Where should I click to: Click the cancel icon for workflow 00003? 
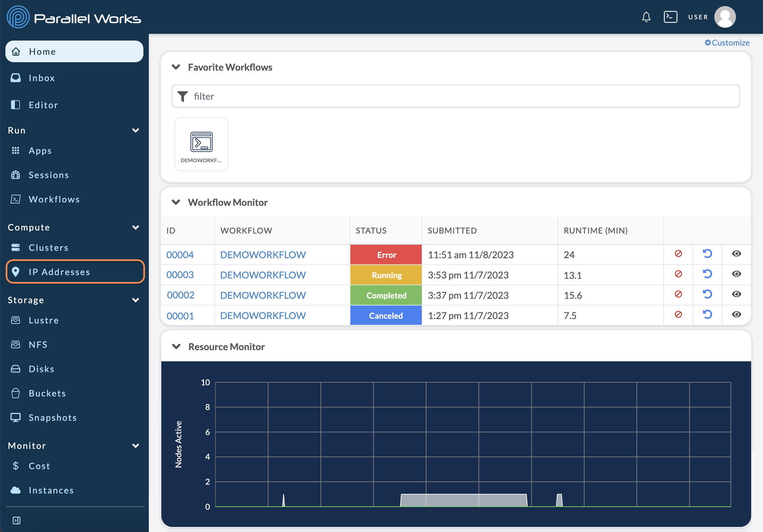coord(678,275)
